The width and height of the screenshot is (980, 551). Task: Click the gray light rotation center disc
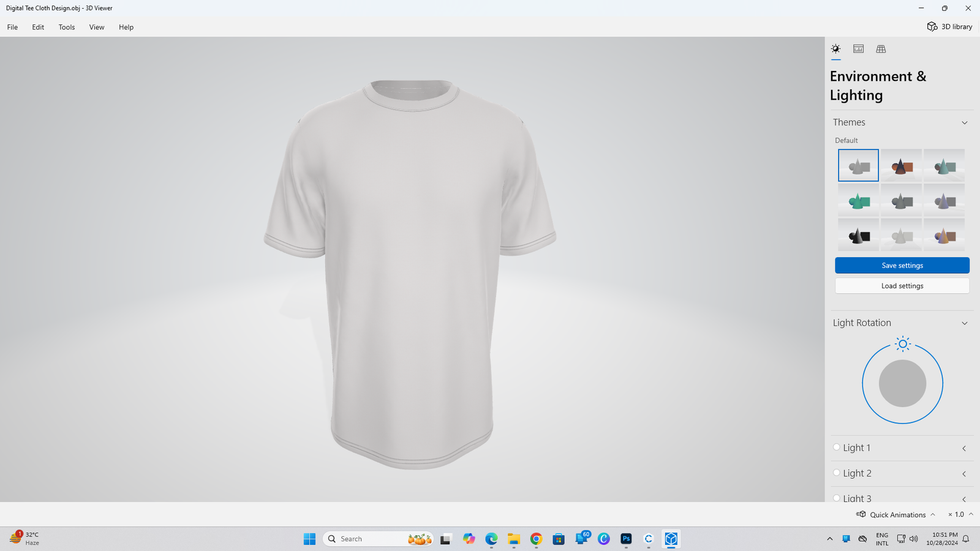(x=902, y=383)
